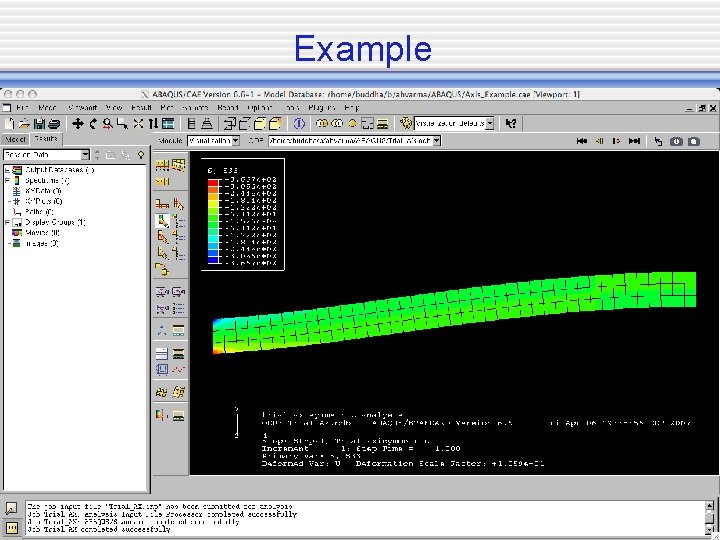This screenshot has width=720, height=540.
Task: Click the context help arrow icon
Action: (x=511, y=123)
